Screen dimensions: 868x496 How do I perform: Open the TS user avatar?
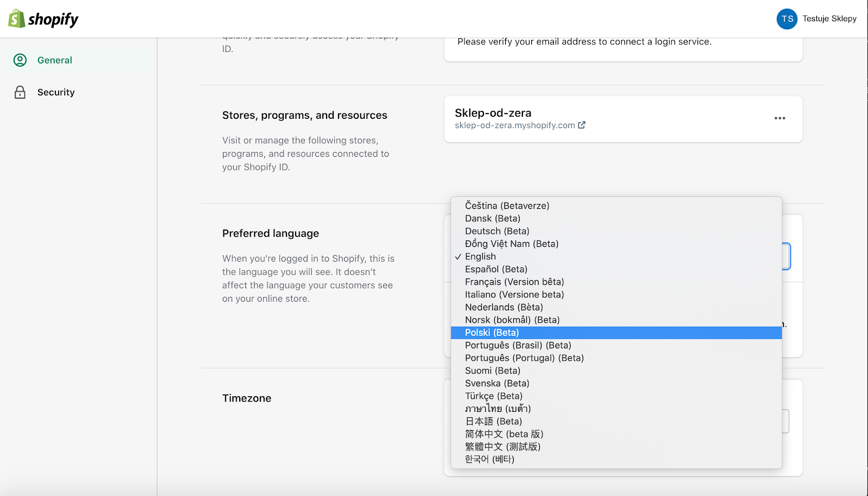787,19
